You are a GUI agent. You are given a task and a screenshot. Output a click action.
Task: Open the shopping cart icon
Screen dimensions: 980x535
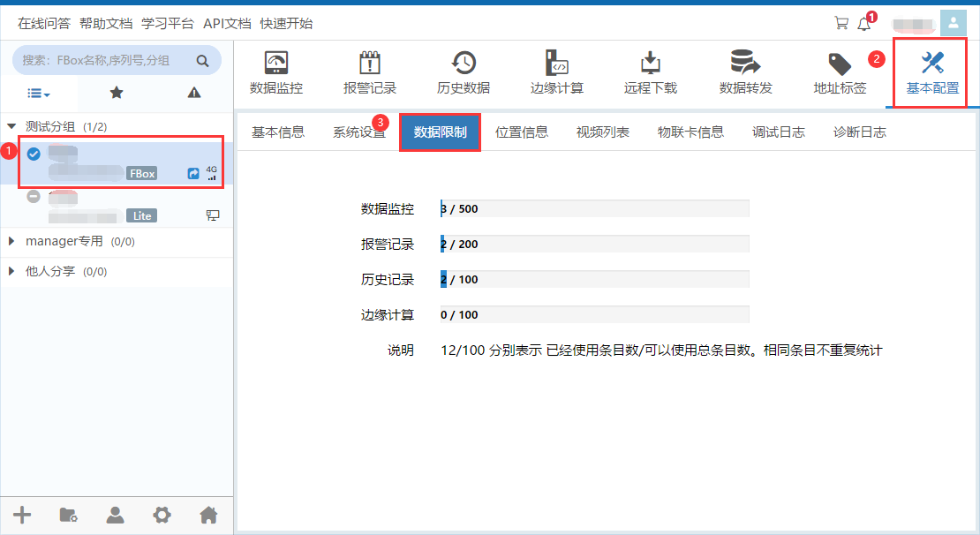pos(841,24)
